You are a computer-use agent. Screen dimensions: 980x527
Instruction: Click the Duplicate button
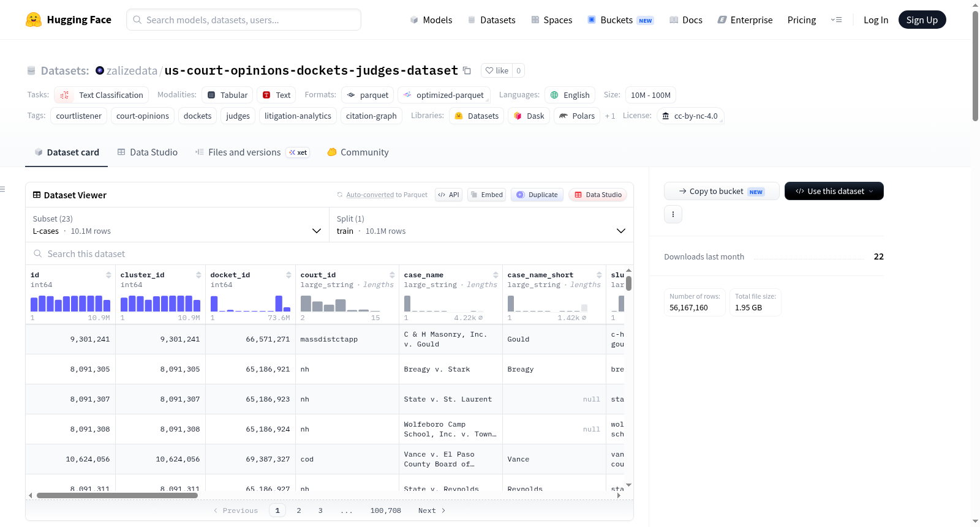[537, 195]
